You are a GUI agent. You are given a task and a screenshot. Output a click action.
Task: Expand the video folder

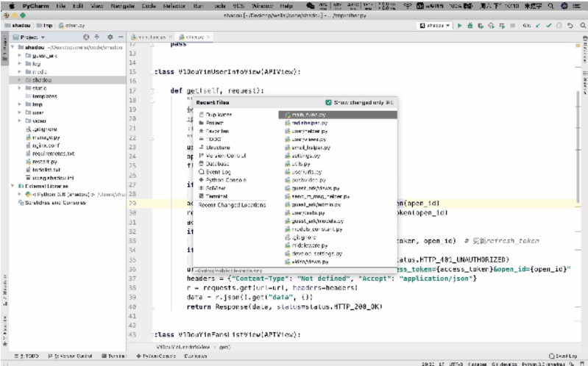[19, 121]
